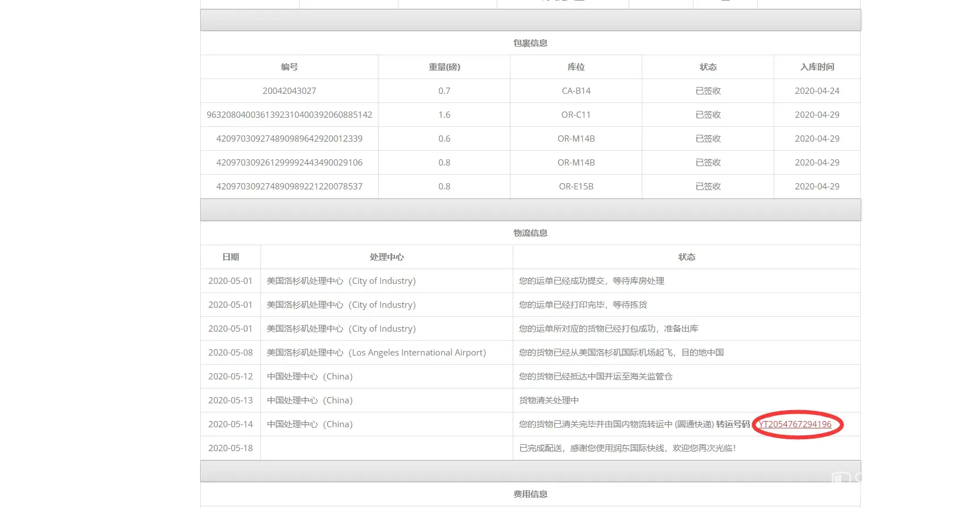Click package number ending in 0078537

coord(289,187)
